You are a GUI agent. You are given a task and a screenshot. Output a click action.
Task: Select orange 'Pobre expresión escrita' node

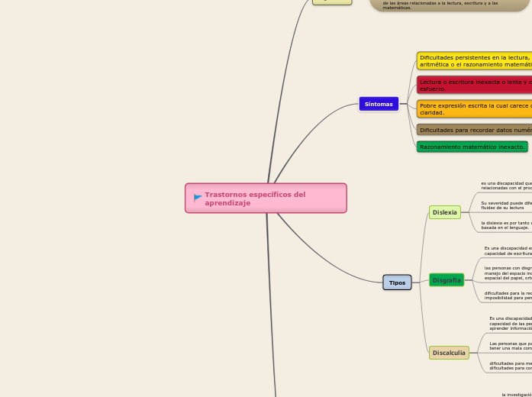[x=474, y=109]
